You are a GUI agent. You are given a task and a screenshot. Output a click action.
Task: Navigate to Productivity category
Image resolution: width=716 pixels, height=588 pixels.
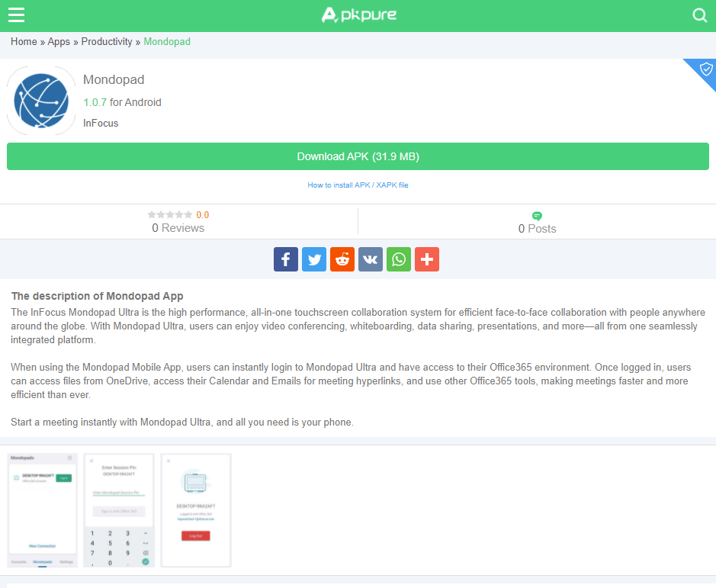107,42
